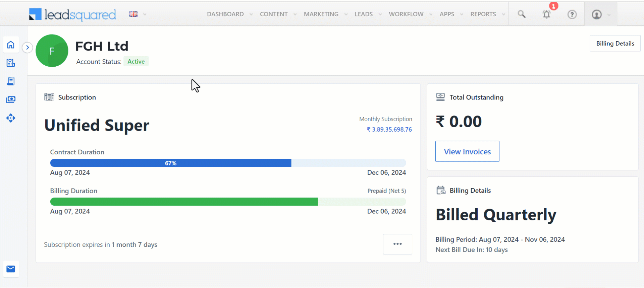Open the Workflow menu

click(x=406, y=14)
